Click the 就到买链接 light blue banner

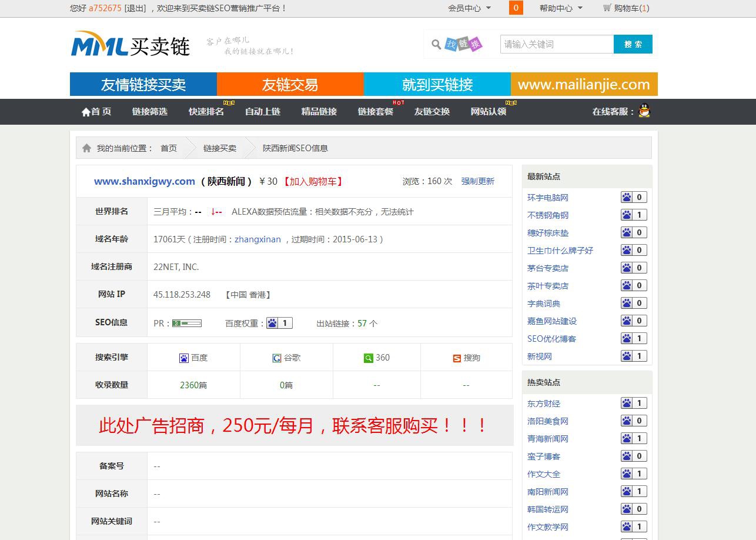(x=437, y=84)
